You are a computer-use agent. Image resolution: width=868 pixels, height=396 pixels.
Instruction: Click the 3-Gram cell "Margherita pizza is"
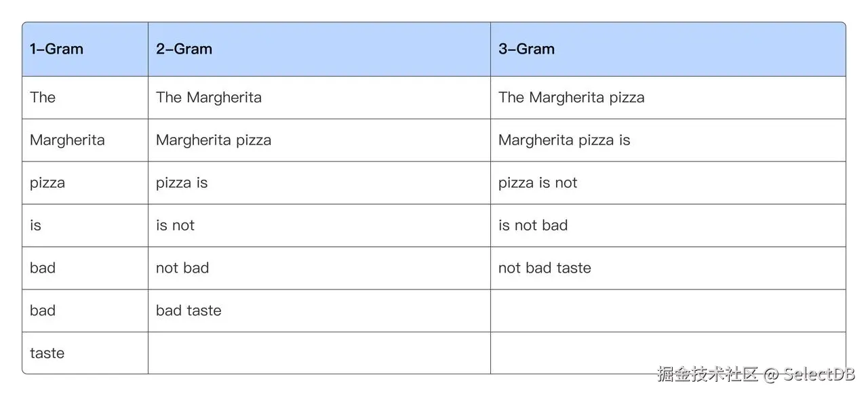[564, 140]
